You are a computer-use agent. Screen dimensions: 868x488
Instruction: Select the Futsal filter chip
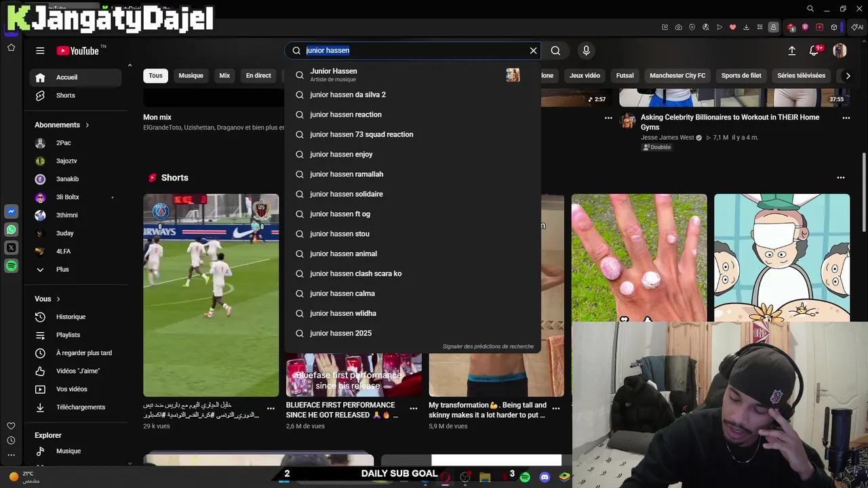[625, 76]
